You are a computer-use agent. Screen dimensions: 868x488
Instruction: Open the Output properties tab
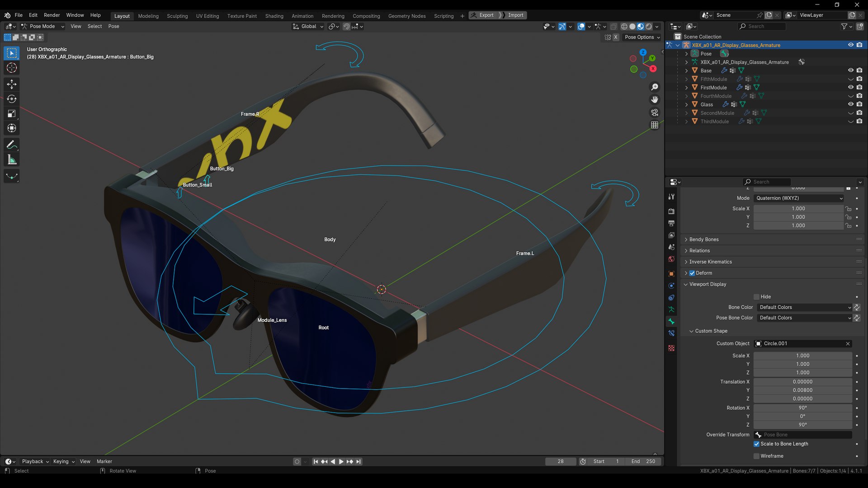click(x=671, y=223)
